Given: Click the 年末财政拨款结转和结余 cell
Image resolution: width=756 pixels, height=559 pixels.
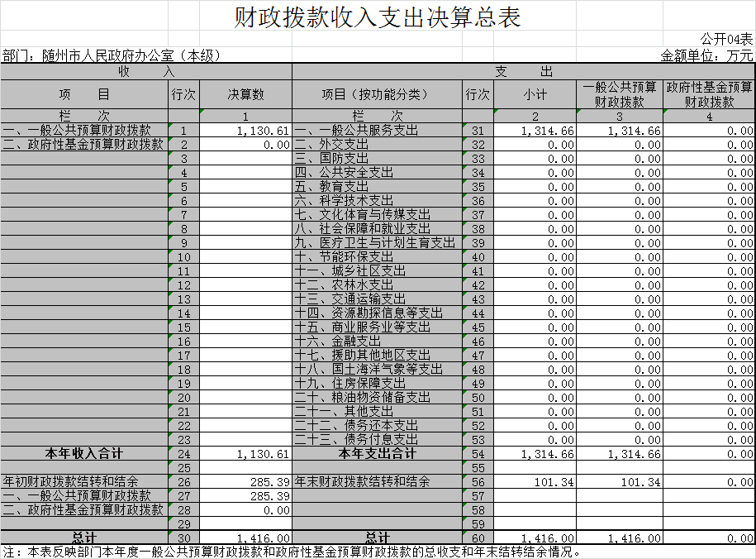Looking at the screenshot, I should point(364,481).
